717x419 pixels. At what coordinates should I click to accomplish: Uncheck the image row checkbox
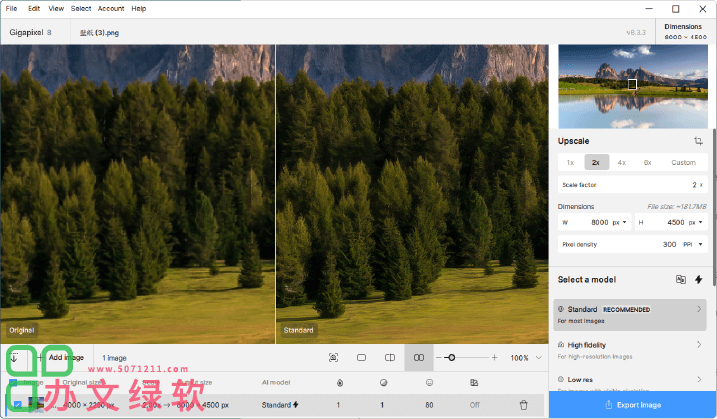17,405
